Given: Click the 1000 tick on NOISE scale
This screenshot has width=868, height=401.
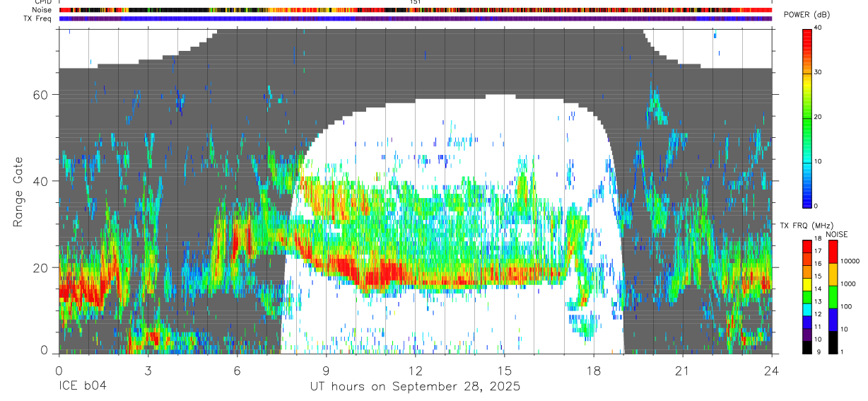Looking at the screenshot, I should click(848, 284).
